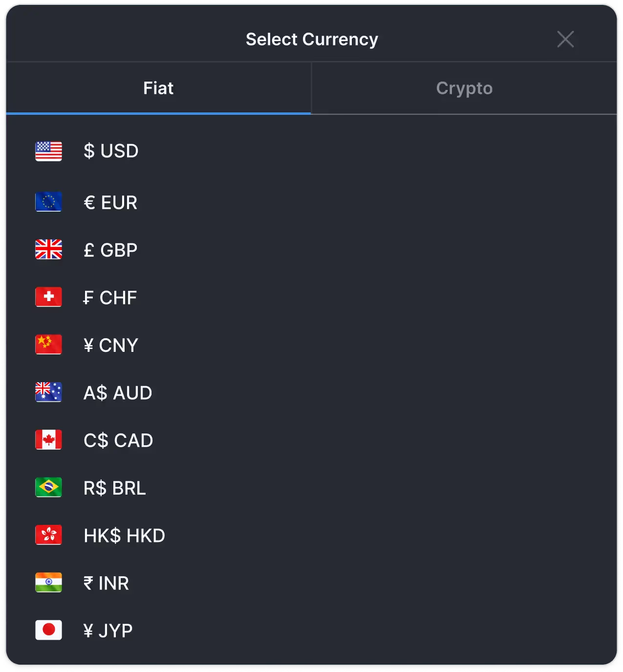Select the Fiat tab
This screenshot has height=672, width=623.
158,88
